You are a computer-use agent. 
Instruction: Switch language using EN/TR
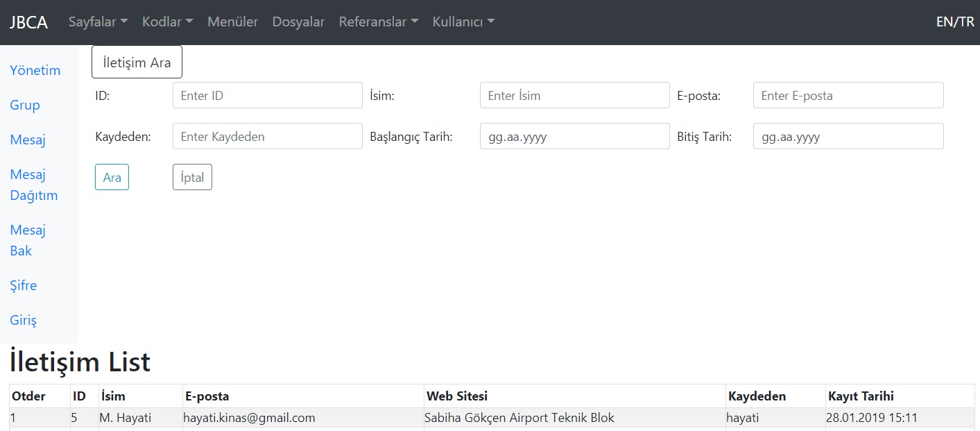click(954, 22)
